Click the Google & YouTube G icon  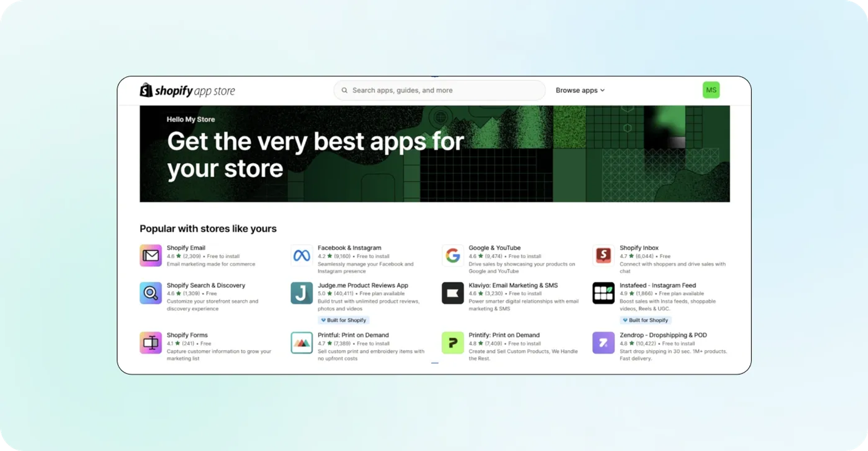point(452,256)
